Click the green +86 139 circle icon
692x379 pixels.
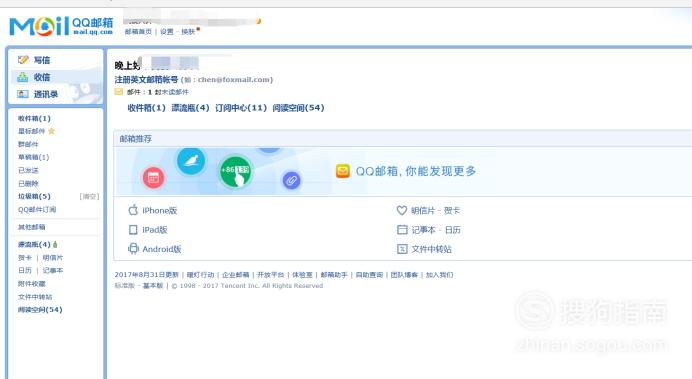tap(235, 172)
